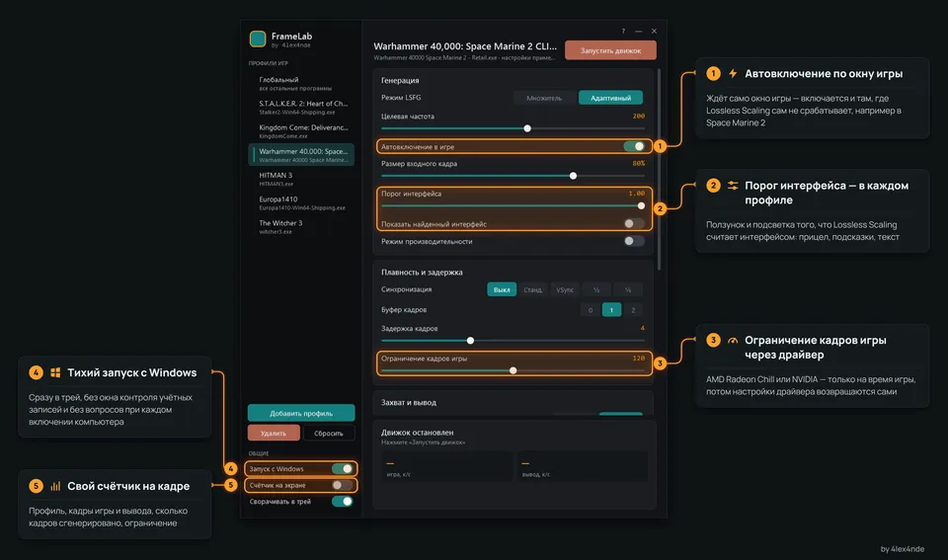Click the Плавность и задержка section header
The width and height of the screenshot is (948, 560).
click(x=422, y=273)
